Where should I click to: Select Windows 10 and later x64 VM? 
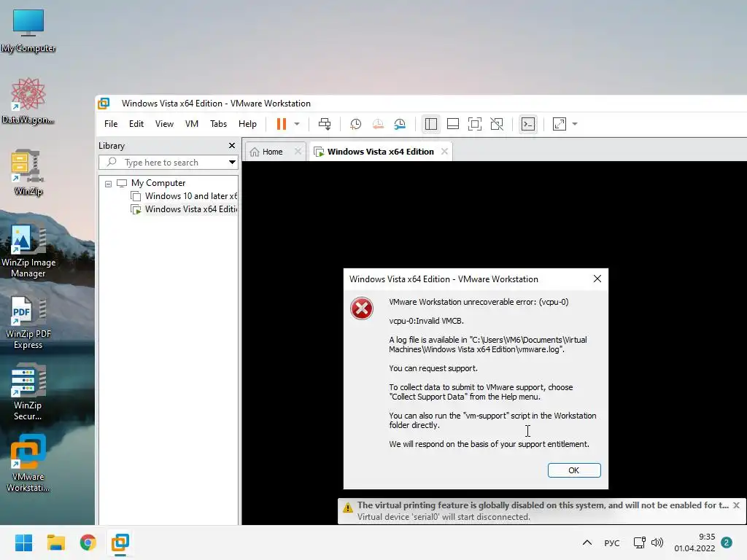tap(184, 196)
